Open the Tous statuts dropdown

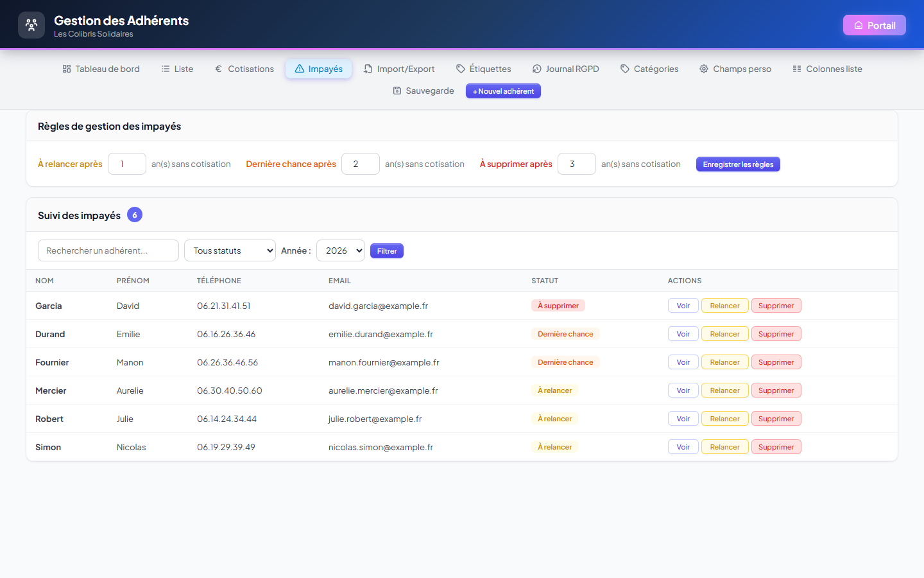(x=230, y=250)
